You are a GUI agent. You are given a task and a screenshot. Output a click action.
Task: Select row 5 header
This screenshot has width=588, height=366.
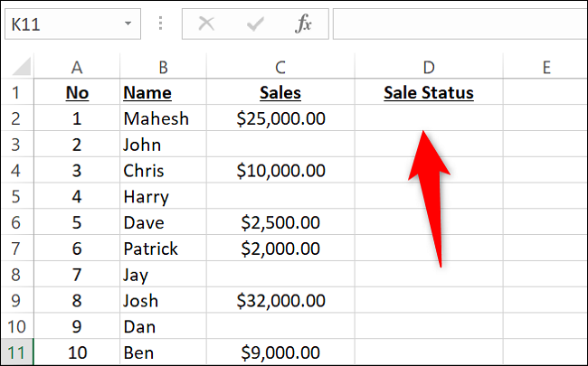pos(17,196)
